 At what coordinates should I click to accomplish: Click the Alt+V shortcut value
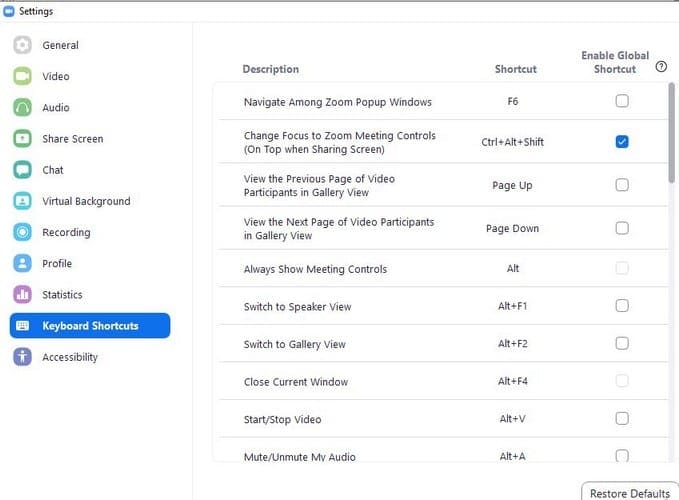[x=513, y=419]
